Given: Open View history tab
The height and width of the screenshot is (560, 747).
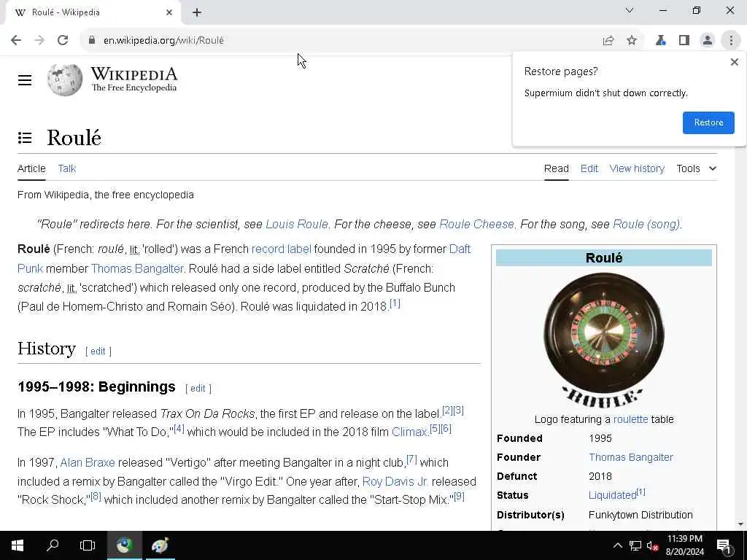Looking at the screenshot, I should click(637, 168).
